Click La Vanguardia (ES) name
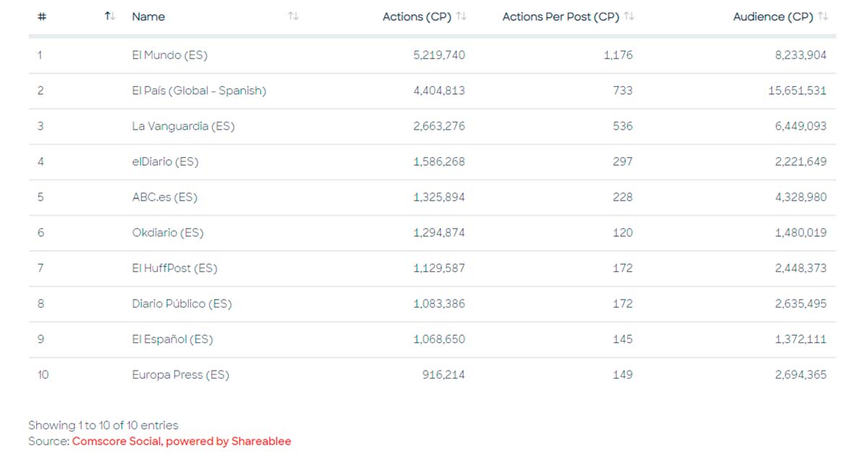This screenshot has width=868, height=464. (183, 126)
